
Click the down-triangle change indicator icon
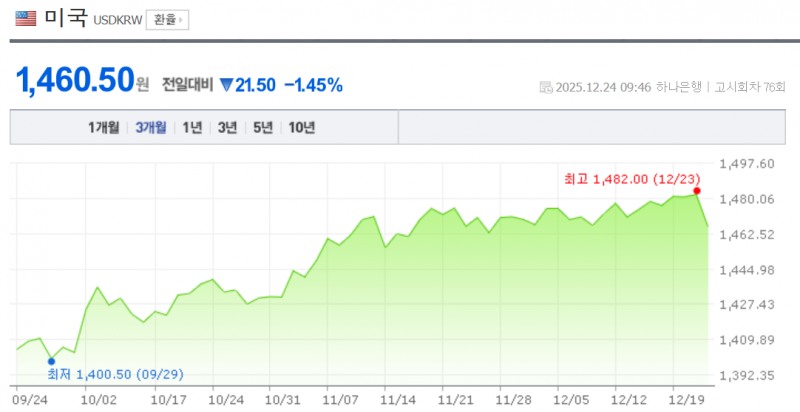(x=226, y=85)
